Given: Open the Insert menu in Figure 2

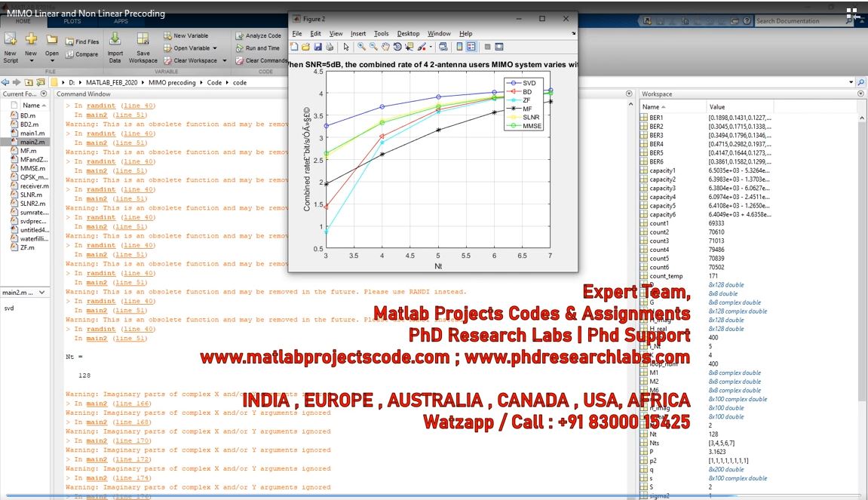Looking at the screenshot, I should click(x=358, y=34).
